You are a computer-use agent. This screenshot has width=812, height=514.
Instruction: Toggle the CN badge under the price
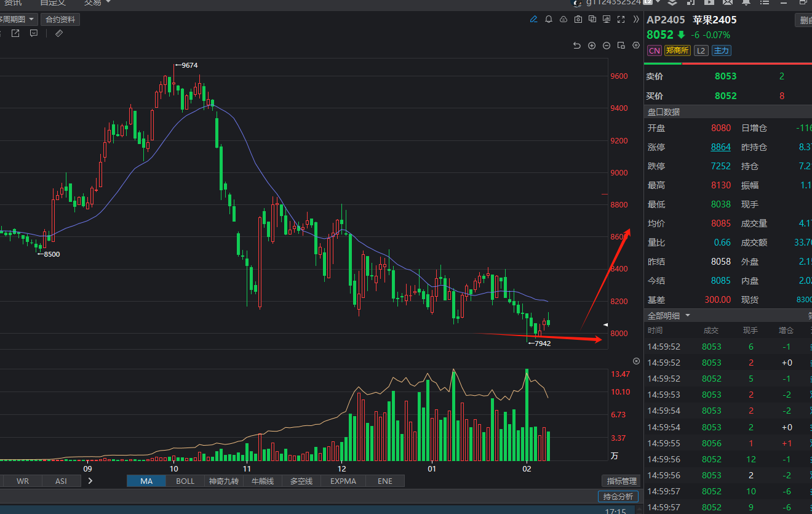[654, 50]
